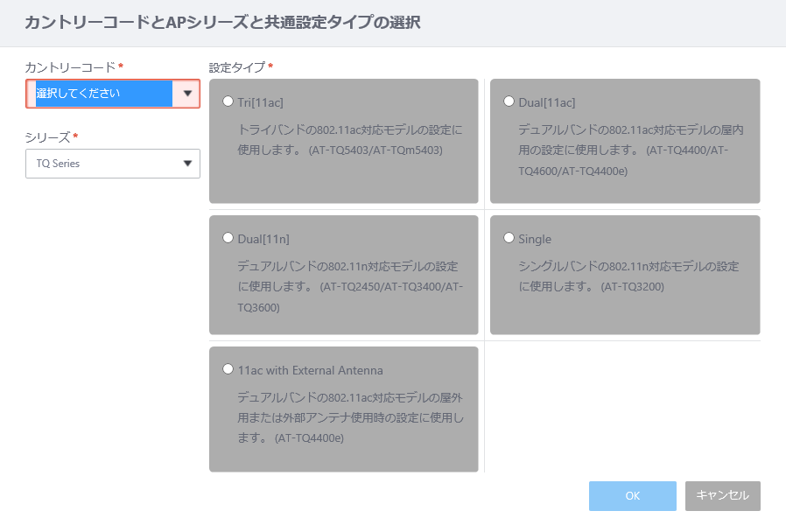Click the キャンセル button
786x532 pixels.
click(x=722, y=496)
